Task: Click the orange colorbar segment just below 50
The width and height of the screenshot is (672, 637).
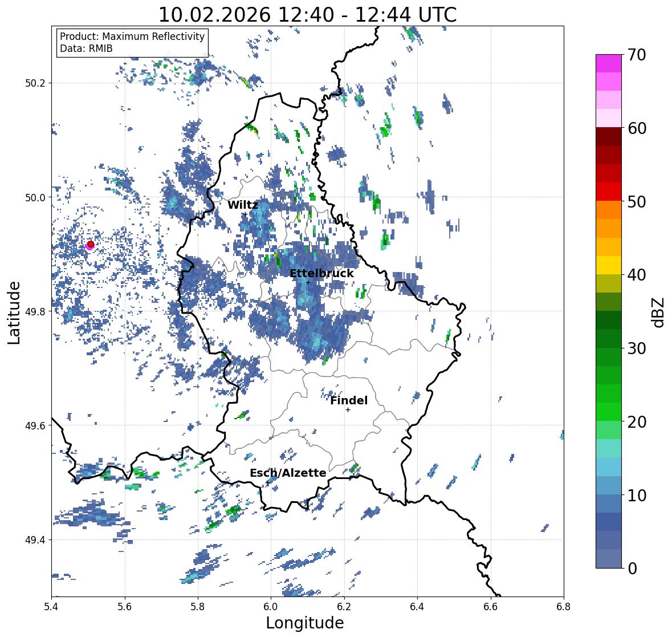Action: point(609,210)
